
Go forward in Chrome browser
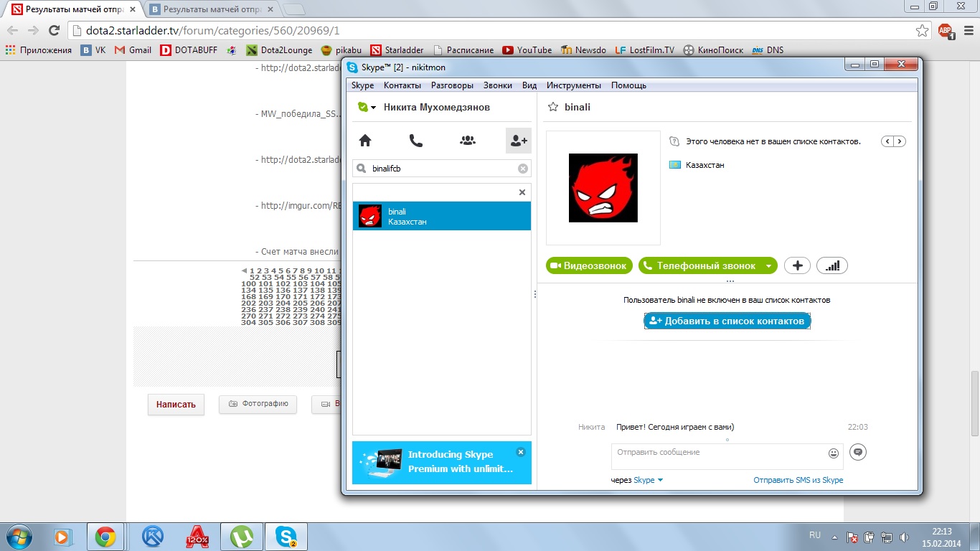[x=33, y=30]
